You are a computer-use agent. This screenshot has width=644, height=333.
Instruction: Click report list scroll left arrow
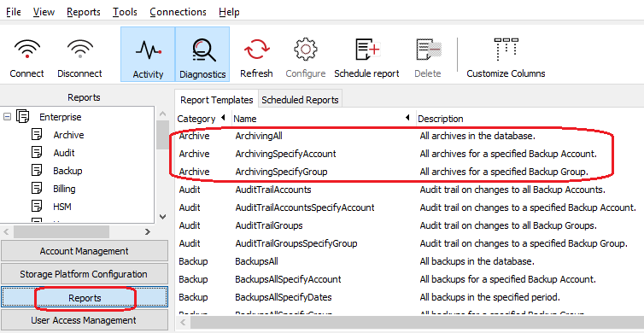[x=183, y=322]
